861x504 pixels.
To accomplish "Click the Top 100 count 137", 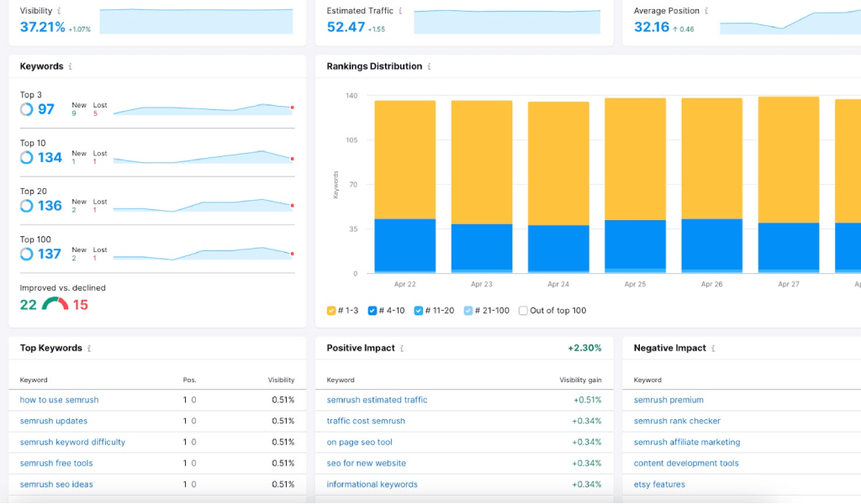I will [50, 254].
